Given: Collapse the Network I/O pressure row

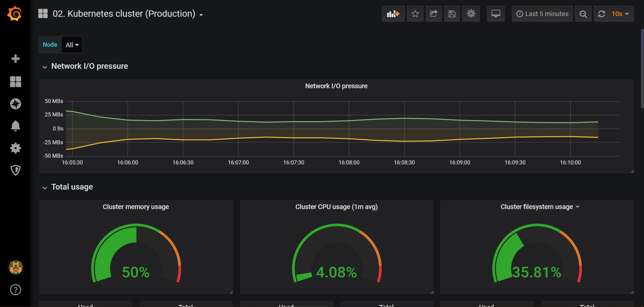Looking at the screenshot, I should click(45, 67).
